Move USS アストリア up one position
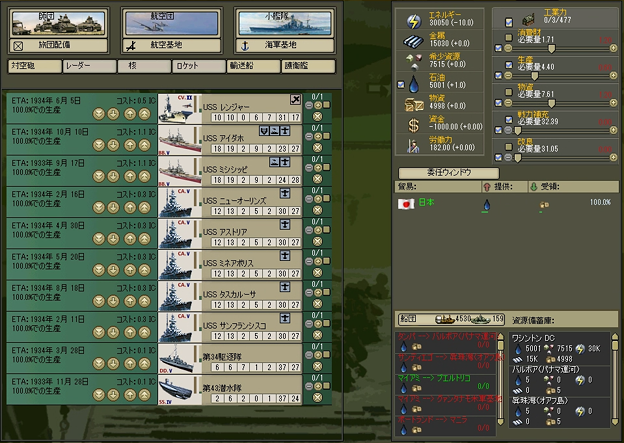 coord(130,239)
